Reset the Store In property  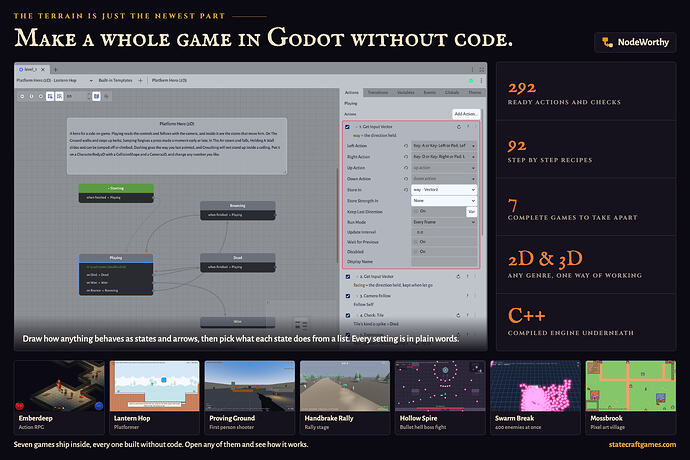coord(406,190)
